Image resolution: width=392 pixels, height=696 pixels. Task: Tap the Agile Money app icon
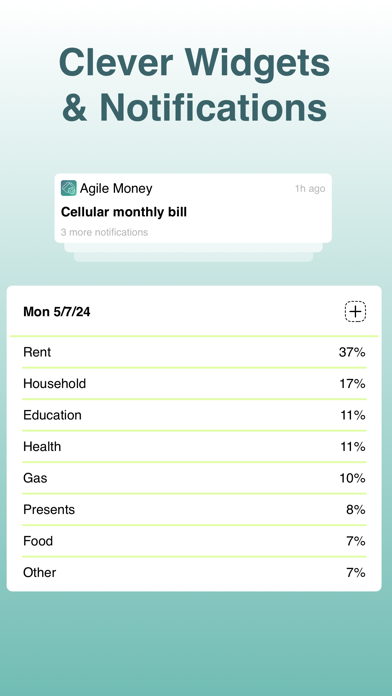[68, 188]
